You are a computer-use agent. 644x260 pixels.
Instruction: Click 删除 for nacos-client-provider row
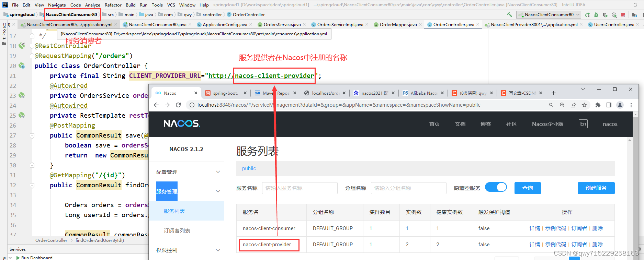coord(598,245)
